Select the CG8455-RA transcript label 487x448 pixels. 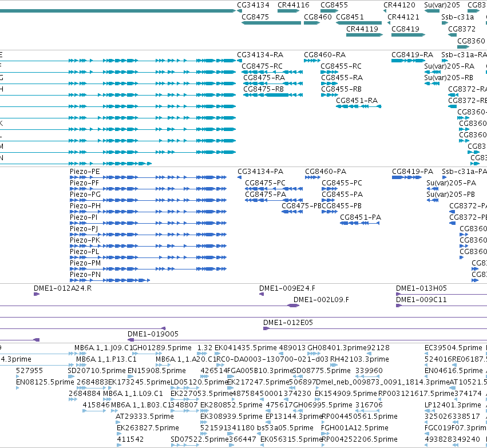342,78
